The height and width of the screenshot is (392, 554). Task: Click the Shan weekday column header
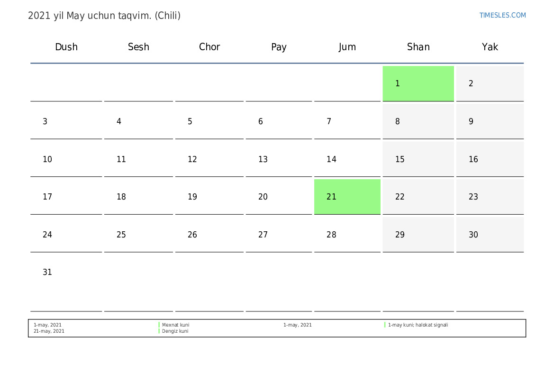pos(418,47)
